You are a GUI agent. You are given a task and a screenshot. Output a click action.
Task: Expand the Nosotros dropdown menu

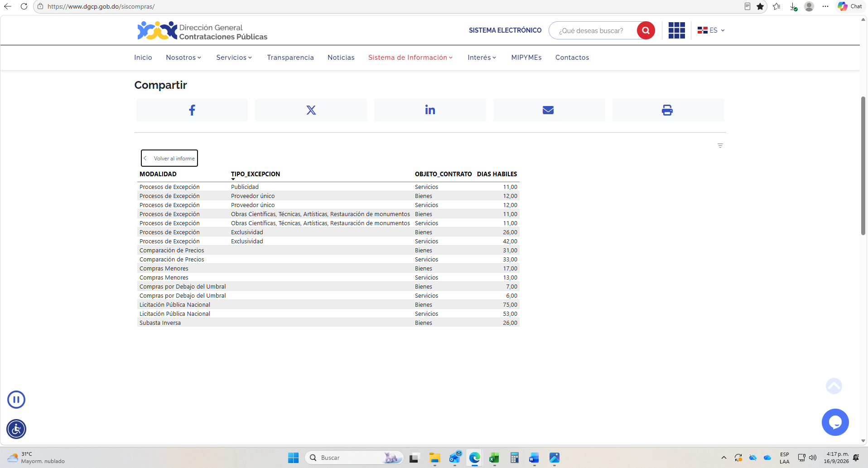tap(183, 58)
